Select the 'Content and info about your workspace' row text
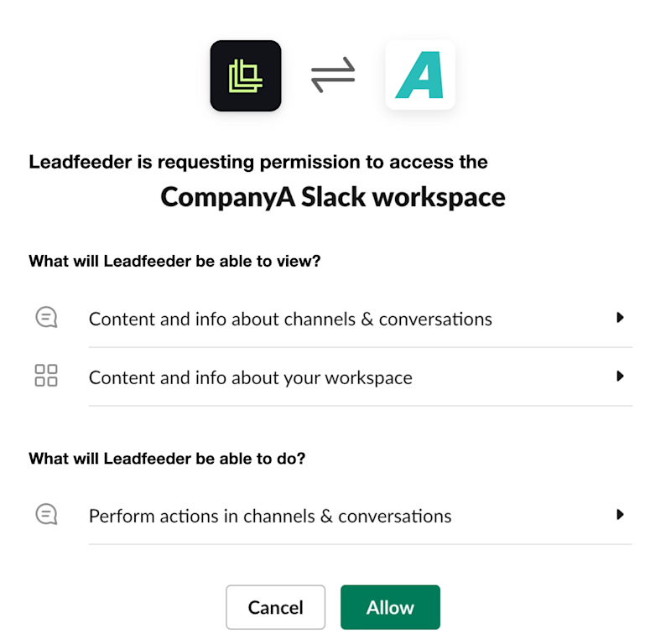 click(x=250, y=378)
